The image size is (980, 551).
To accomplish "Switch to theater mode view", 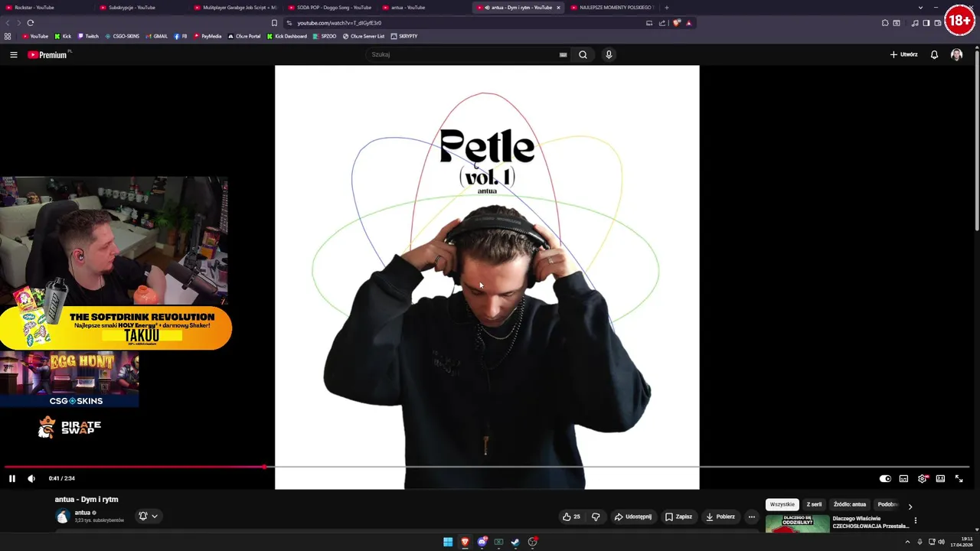I will [940, 478].
